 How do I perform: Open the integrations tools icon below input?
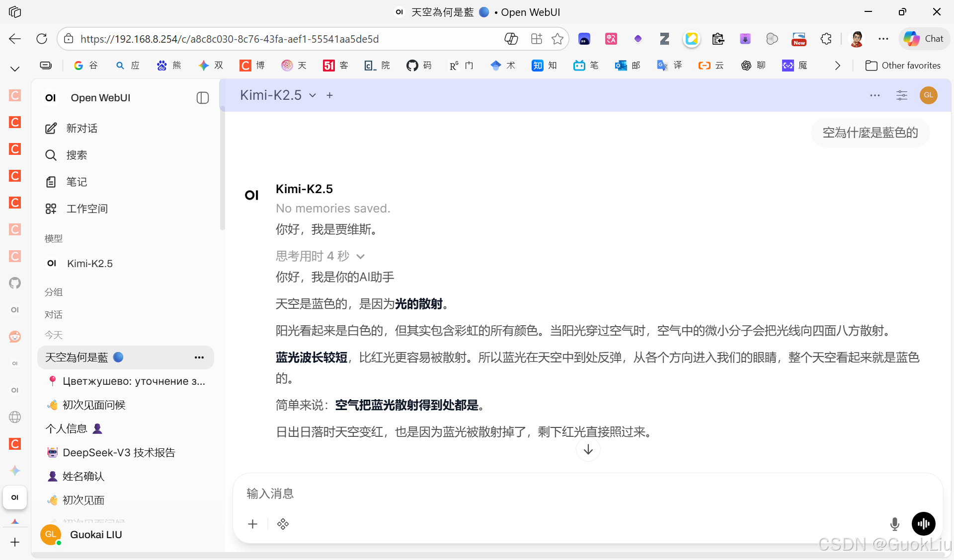(283, 524)
